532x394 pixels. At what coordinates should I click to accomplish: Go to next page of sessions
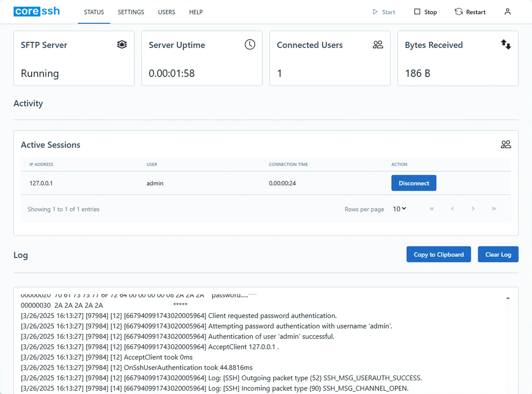pos(473,209)
